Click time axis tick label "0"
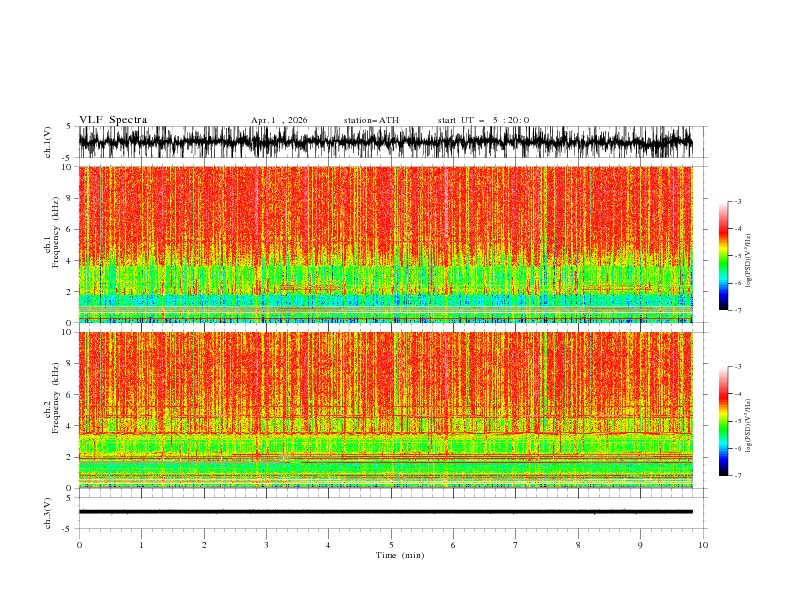 click(x=79, y=545)
